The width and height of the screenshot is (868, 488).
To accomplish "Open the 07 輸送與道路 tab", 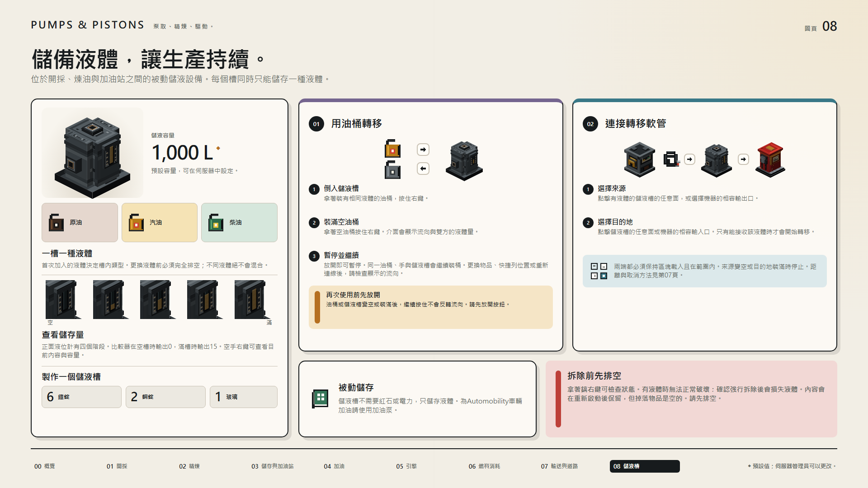I will (x=559, y=466).
